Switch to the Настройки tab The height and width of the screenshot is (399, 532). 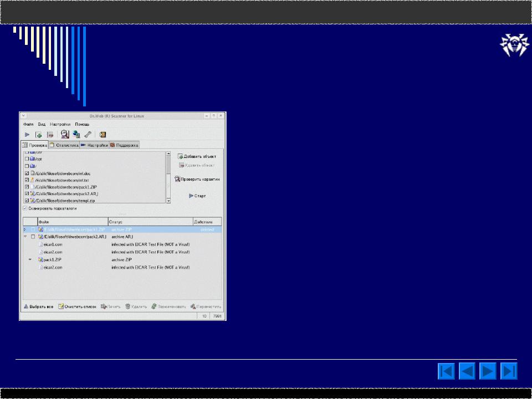94,145
